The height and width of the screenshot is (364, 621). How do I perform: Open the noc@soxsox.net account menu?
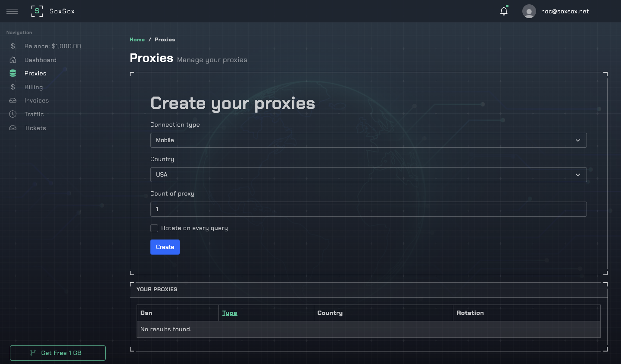point(565,12)
